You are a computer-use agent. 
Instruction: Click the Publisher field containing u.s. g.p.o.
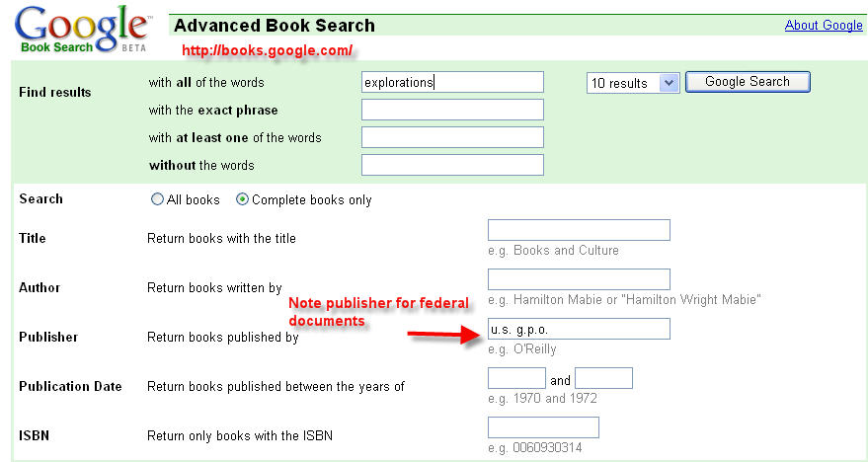(579, 329)
